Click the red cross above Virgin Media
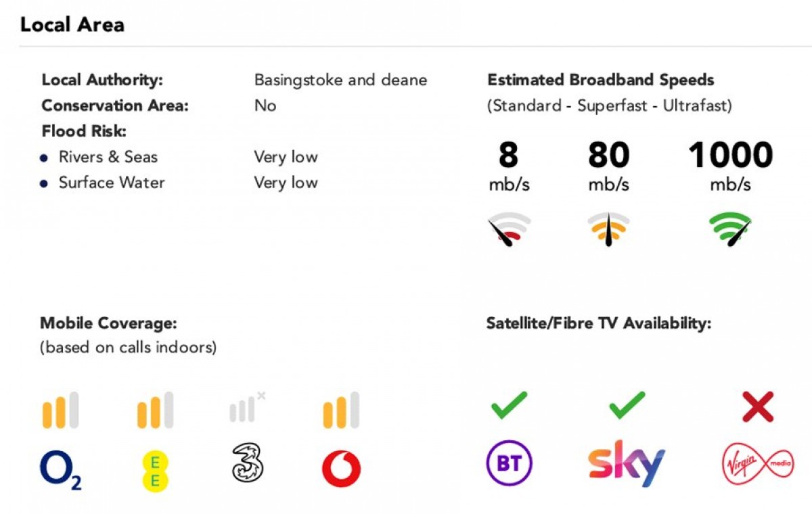The height and width of the screenshot is (514, 812). pyautogui.click(x=758, y=407)
